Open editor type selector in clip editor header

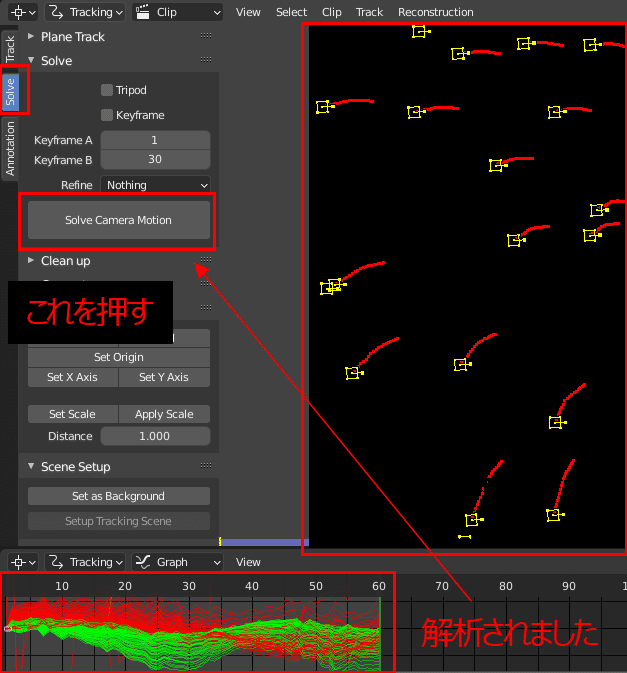[x=23, y=12]
